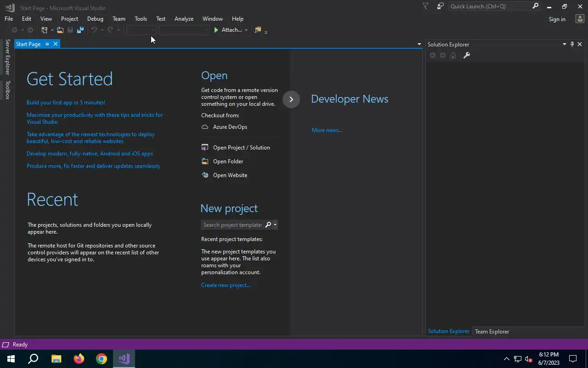Open the Toolbox side tab

(7, 90)
